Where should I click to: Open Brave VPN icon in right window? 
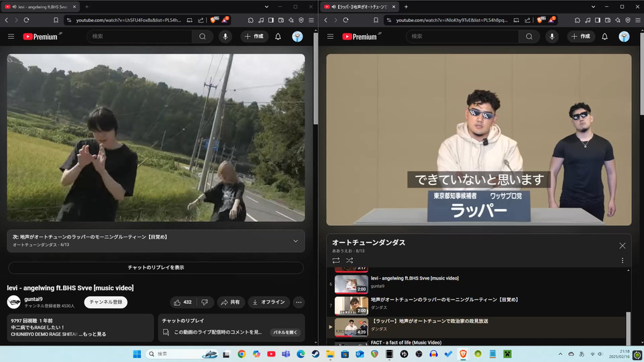[628, 19]
